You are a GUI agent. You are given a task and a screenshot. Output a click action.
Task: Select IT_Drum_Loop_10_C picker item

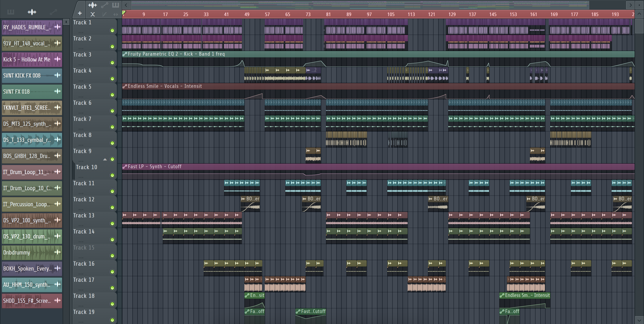pos(32,188)
